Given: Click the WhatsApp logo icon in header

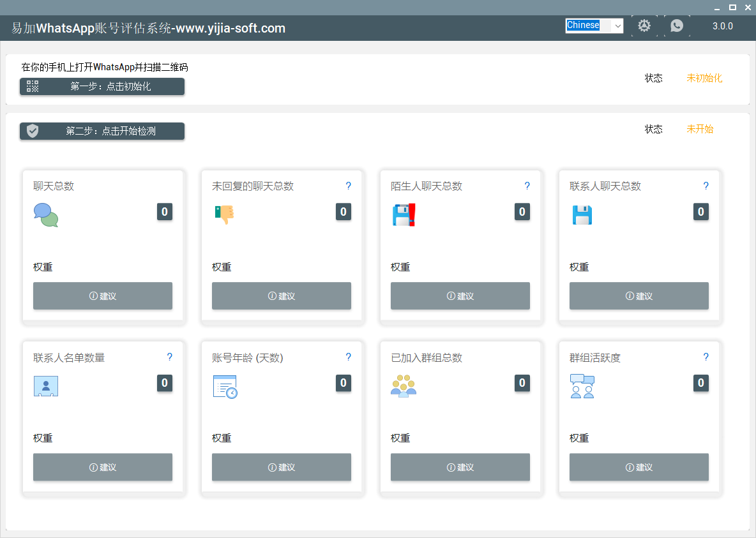Looking at the screenshot, I should pos(677,26).
